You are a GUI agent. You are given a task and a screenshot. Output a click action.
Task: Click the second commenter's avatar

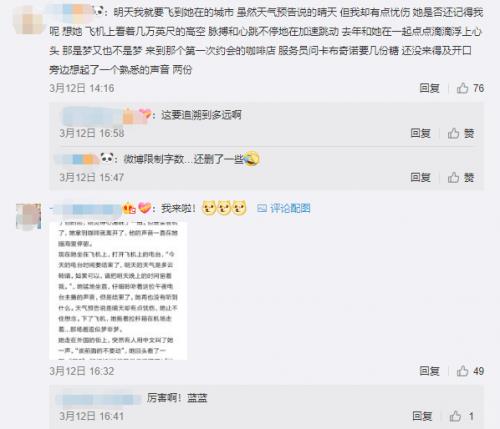click(x=29, y=216)
